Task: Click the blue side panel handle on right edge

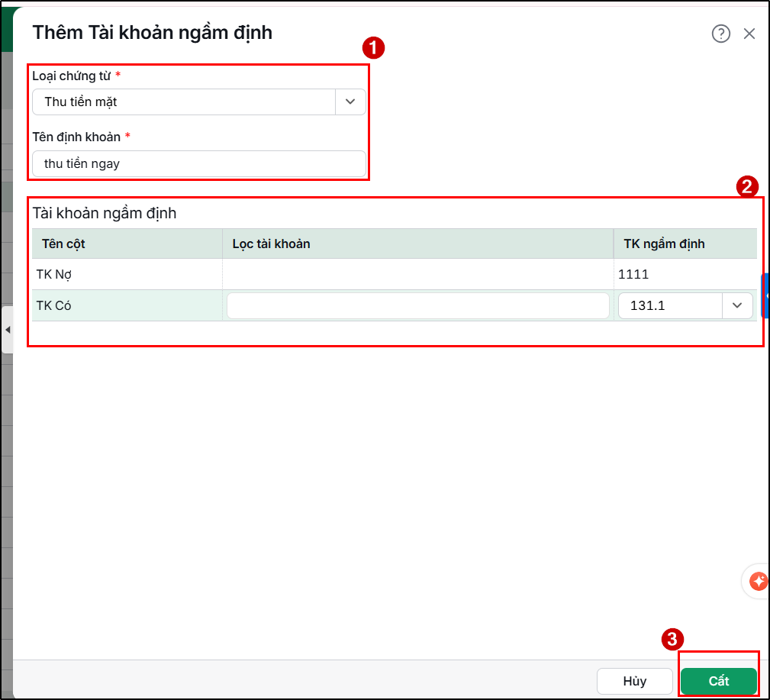Action: coord(765,295)
